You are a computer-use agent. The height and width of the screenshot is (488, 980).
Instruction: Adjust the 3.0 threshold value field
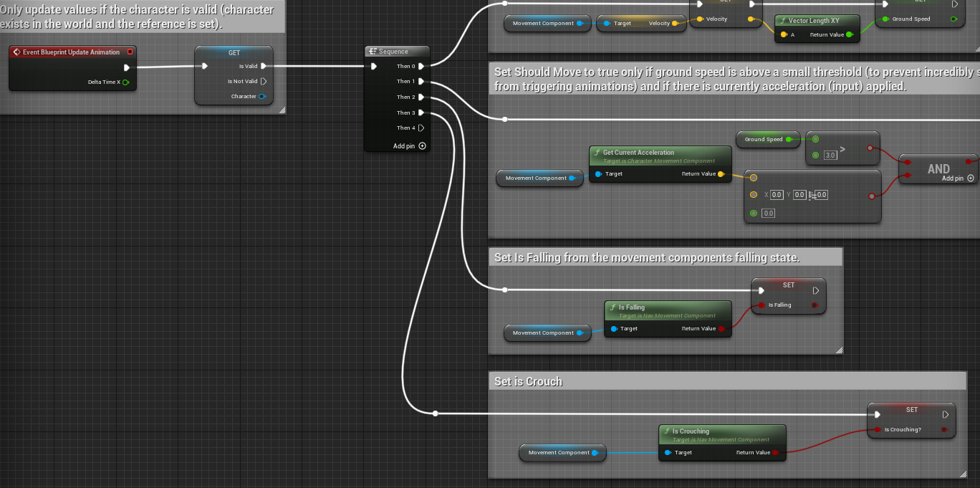[x=830, y=154]
